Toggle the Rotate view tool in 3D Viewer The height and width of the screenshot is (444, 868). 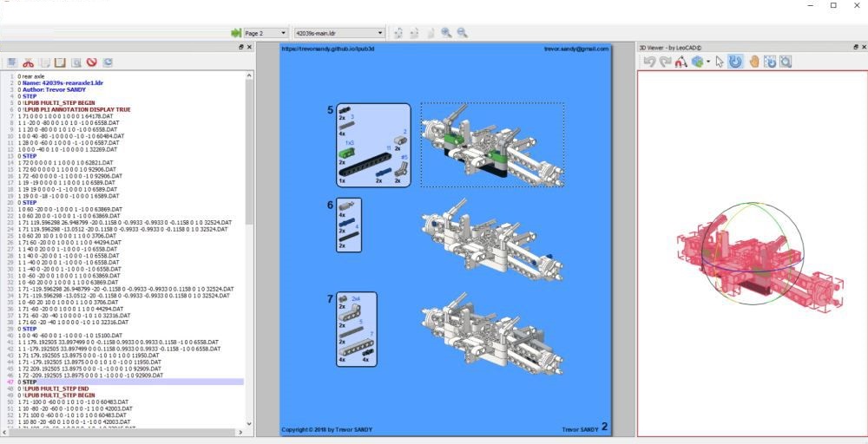[x=735, y=62]
